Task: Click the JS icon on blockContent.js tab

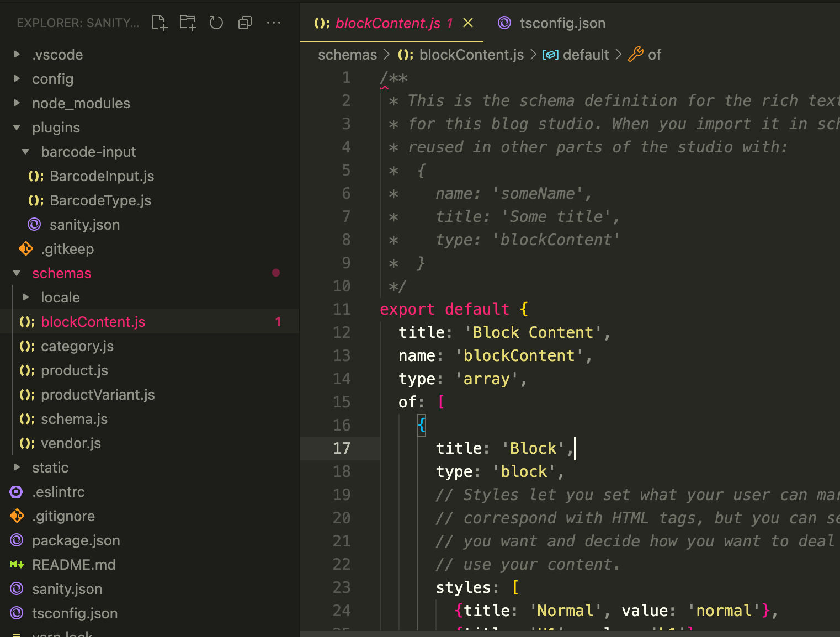Action: [322, 23]
